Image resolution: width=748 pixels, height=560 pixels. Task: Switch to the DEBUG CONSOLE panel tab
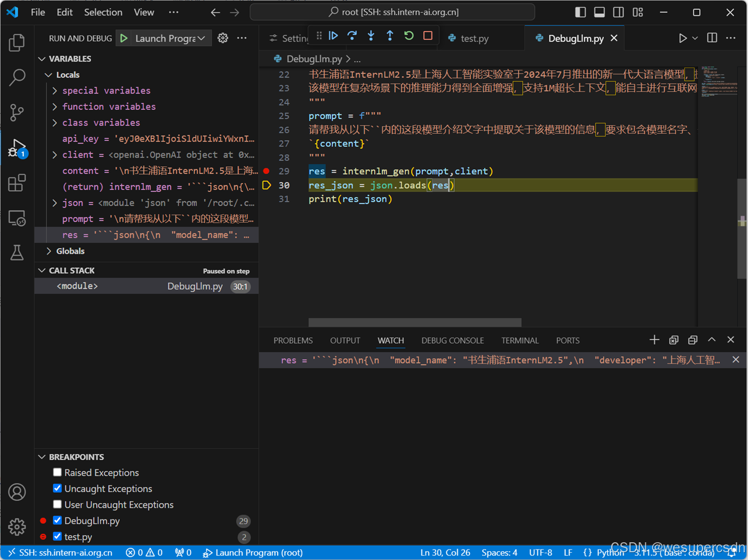pyautogui.click(x=452, y=340)
